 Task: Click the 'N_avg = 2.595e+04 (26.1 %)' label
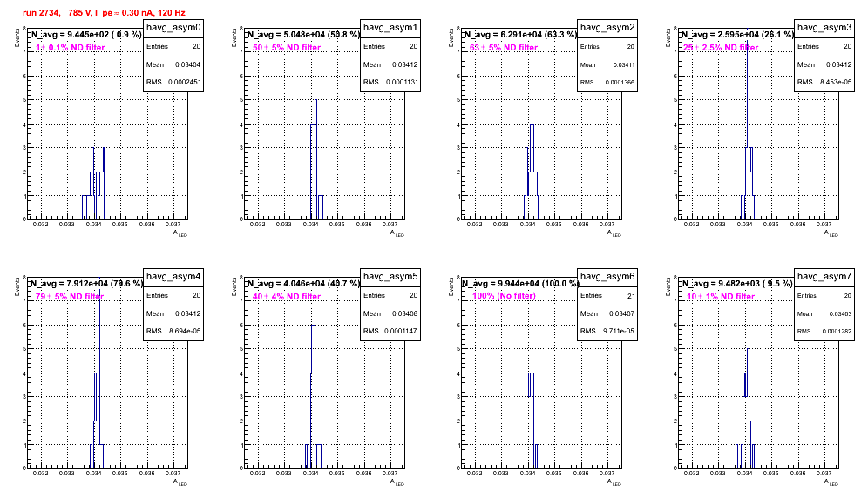[x=737, y=35]
